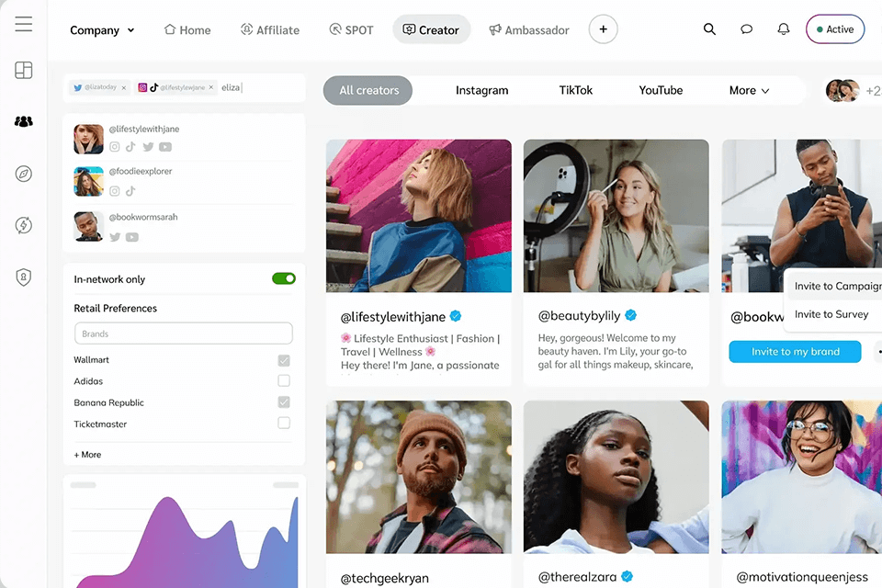
Task: Open the dashboard layout sidebar icon
Action: click(24, 71)
